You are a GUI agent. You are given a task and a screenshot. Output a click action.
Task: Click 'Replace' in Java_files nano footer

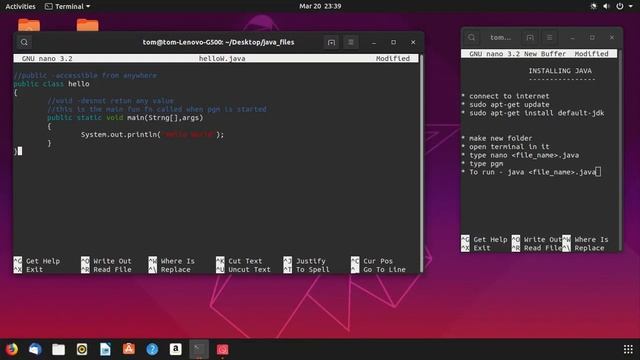coord(176,269)
